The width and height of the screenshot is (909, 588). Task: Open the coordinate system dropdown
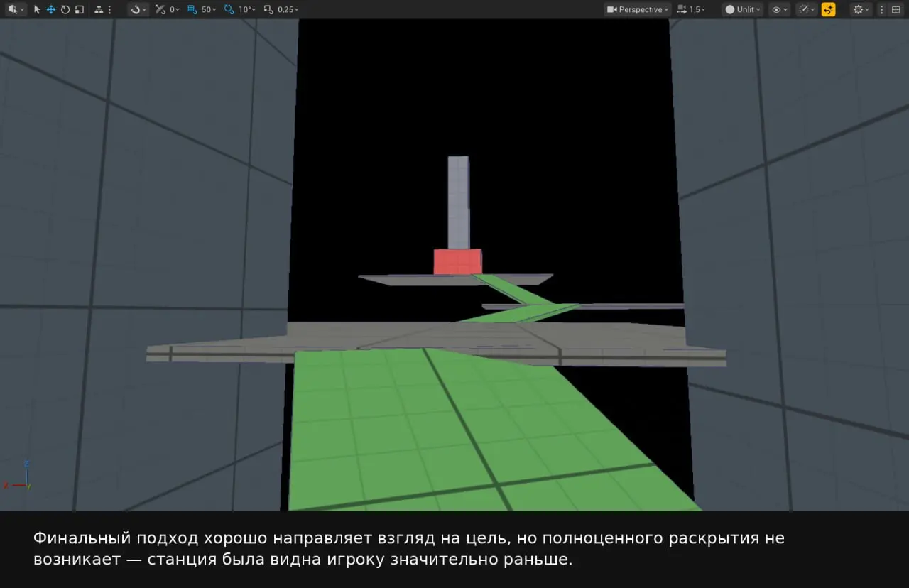pyautogui.click(x=138, y=9)
